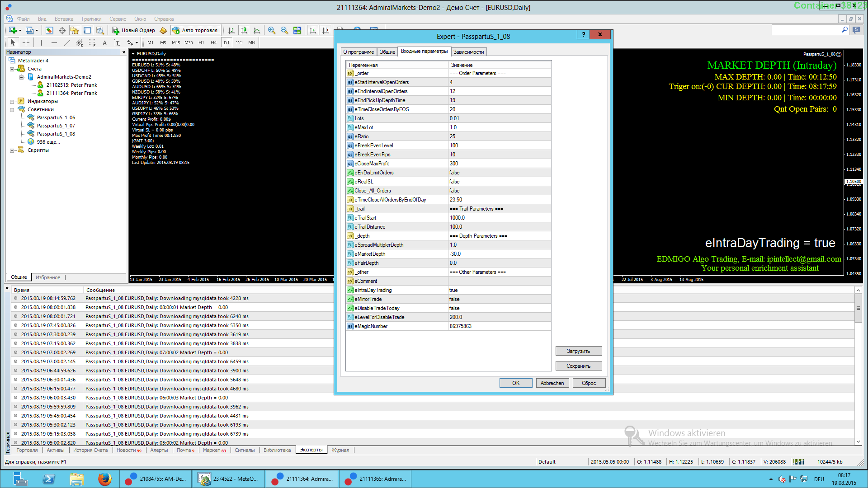Expand the Индикаторы tree node
The height and width of the screenshot is (488, 868).
(12, 101)
